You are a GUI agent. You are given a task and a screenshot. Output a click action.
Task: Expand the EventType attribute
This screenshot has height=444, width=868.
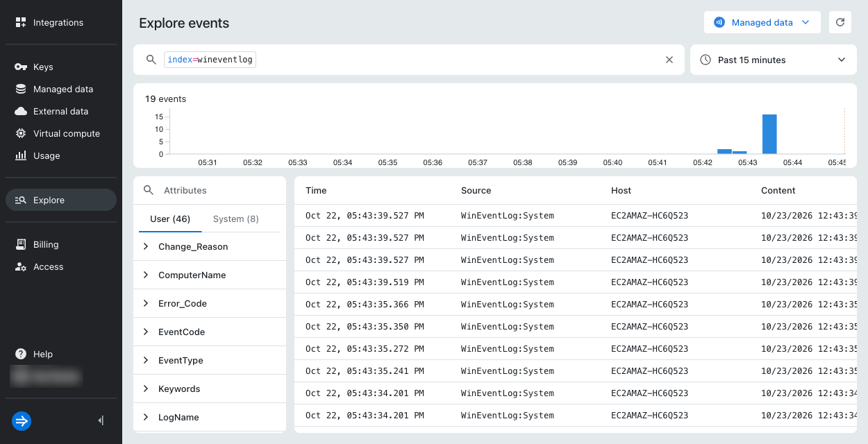tap(146, 360)
